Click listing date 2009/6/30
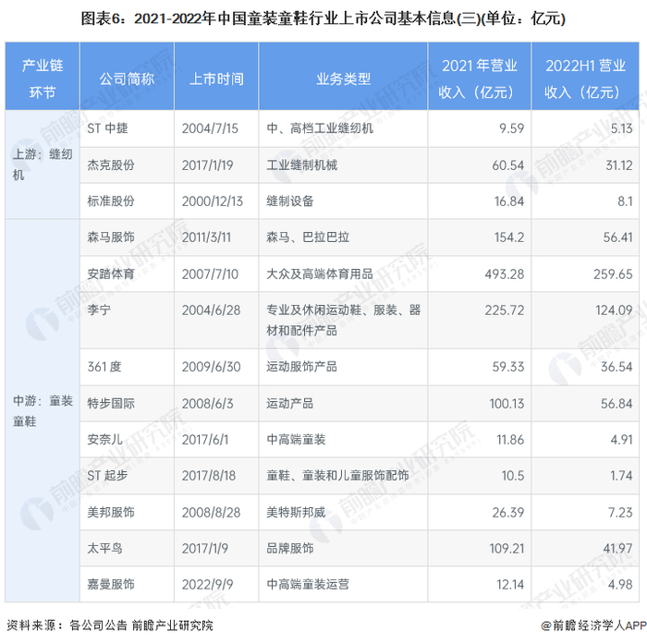The width and height of the screenshot is (647, 644). click(212, 366)
